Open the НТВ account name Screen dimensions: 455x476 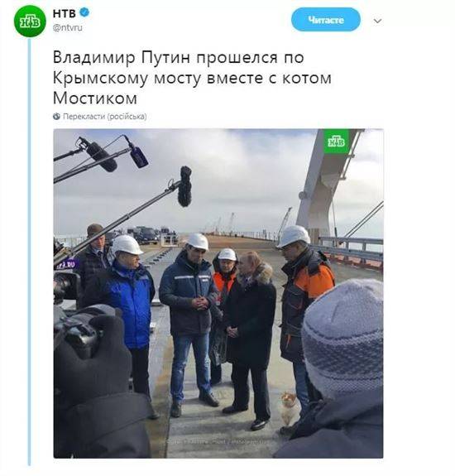[x=65, y=13]
